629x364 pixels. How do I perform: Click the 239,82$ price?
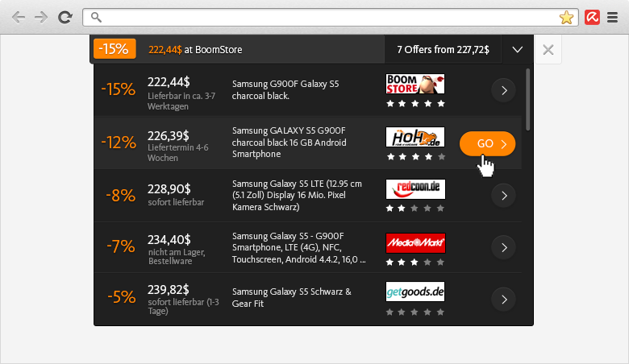(x=168, y=290)
